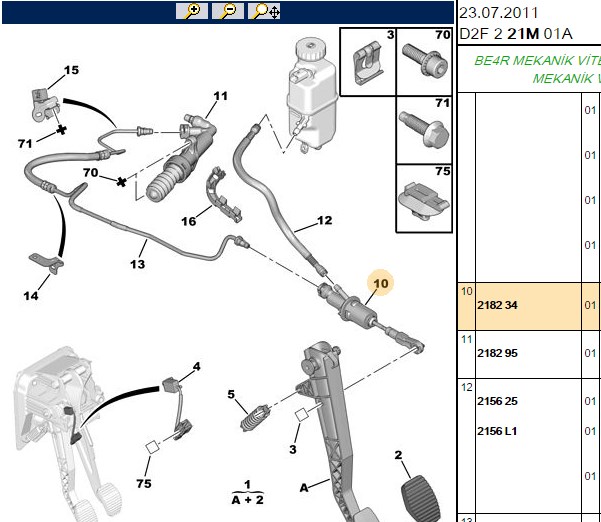Viewport: 601px width, 522px height.
Task: Select callout number 2 pedal pad label
Action: point(399,455)
